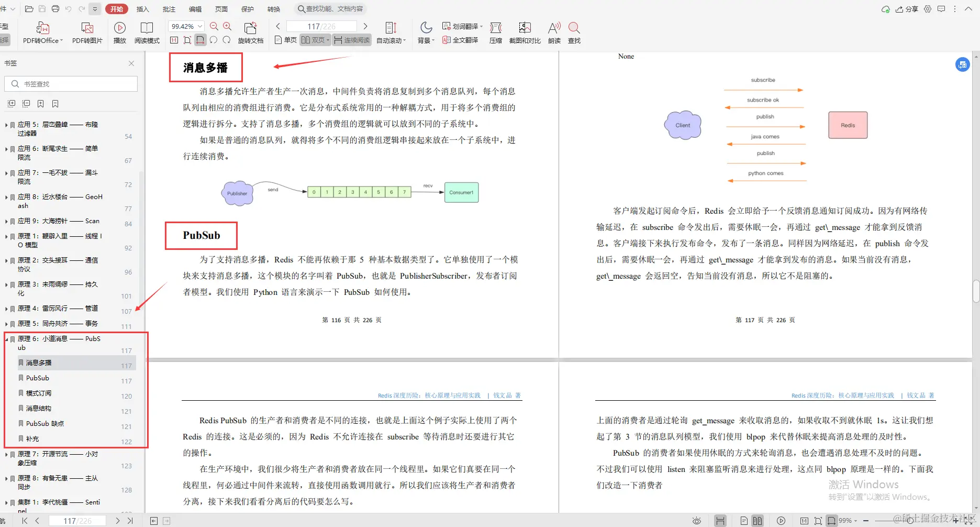
Task: Start 播放 slideshow playback
Action: [x=120, y=32]
